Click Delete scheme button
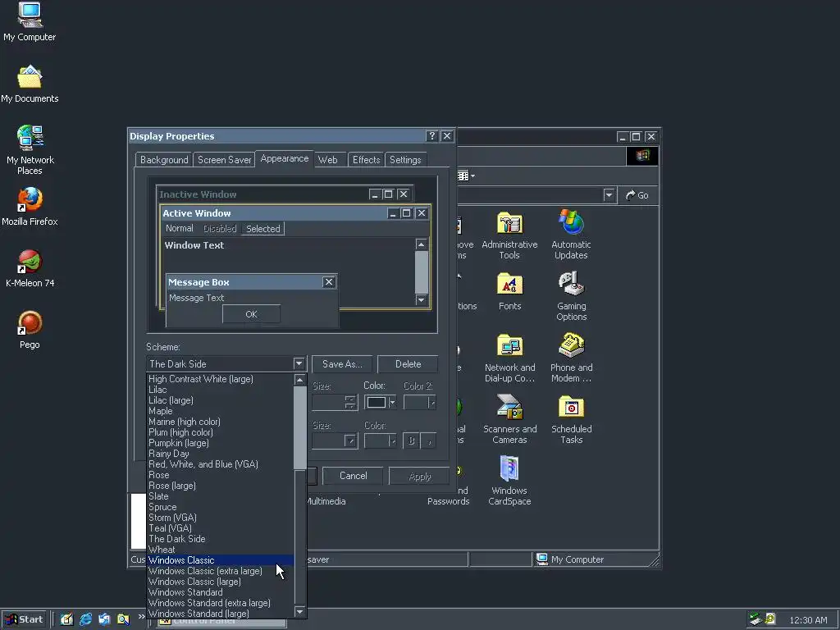The width and height of the screenshot is (840, 630). [409, 364]
